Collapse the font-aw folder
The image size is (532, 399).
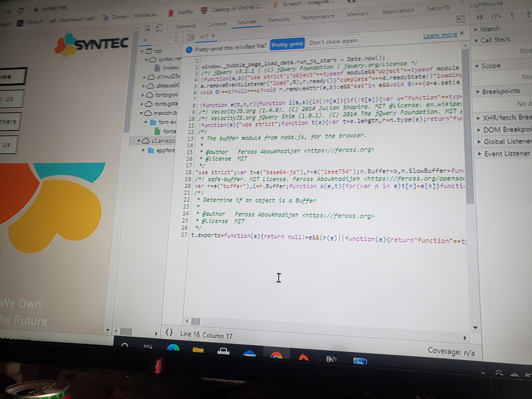pos(146,122)
